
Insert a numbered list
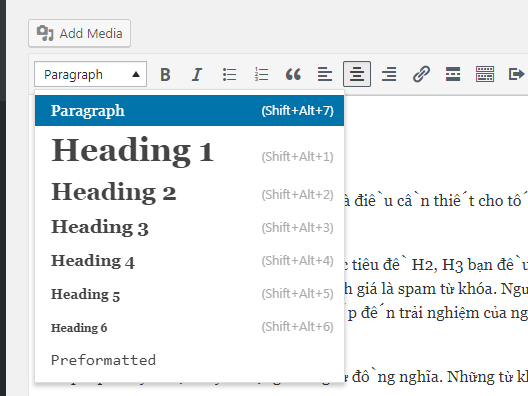coord(261,74)
